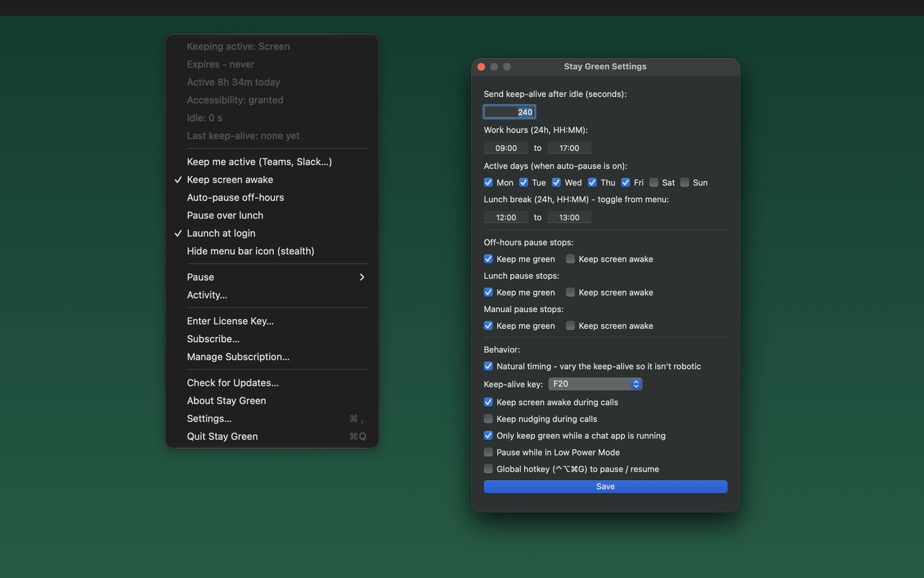This screenshot has width=924, height=578.
Task: Click the work hours end time 17:00
Action: coord(569,148)
